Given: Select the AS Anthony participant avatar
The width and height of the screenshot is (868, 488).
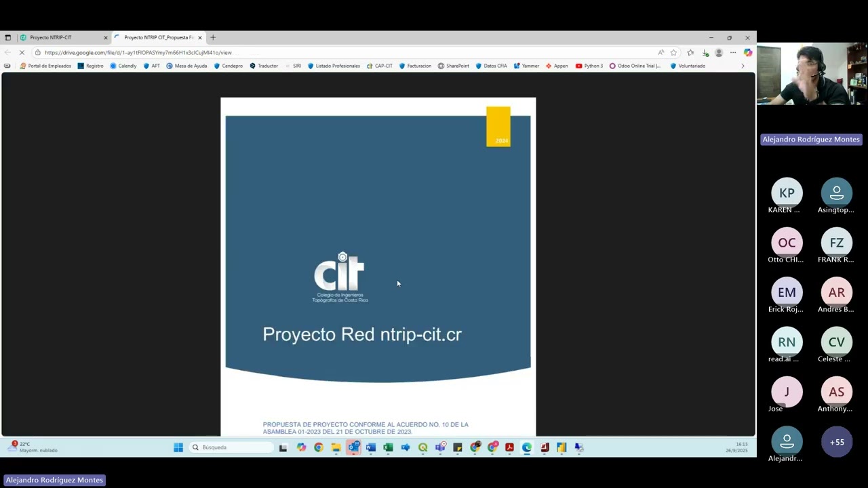Looking at the screenshot, I should (x=837, y=392).
